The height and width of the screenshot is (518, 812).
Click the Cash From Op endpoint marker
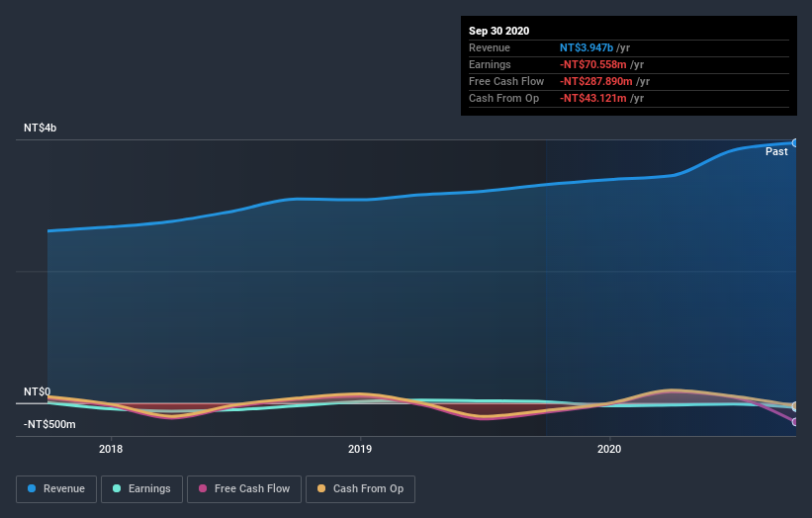pyautogui.click(x=795, y=405)
